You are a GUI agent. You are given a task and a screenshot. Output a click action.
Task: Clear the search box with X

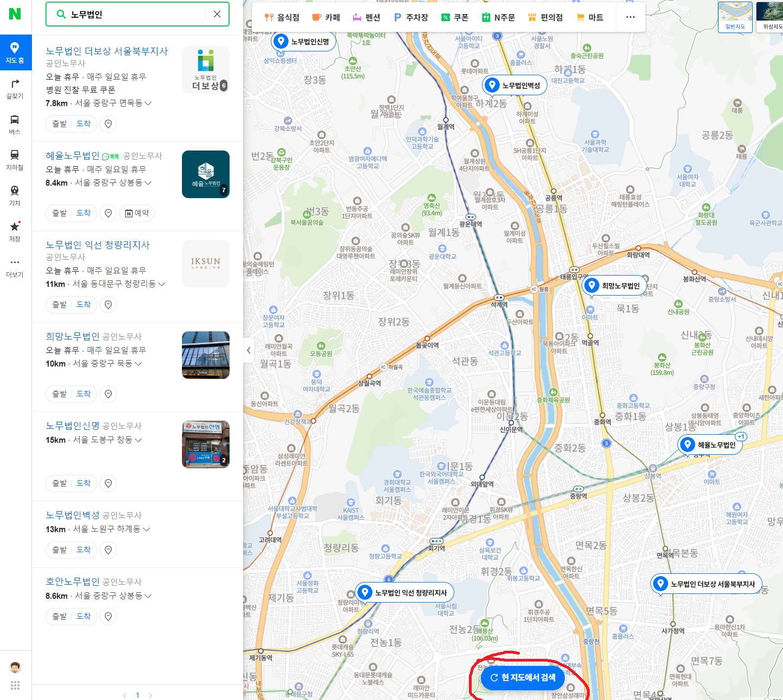[x=217, y=14]
